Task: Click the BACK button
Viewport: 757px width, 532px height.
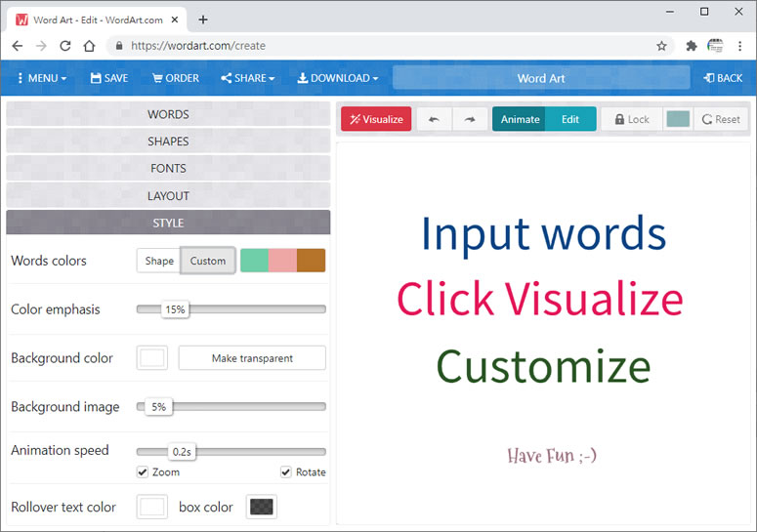Action: (x=723, y=78)
